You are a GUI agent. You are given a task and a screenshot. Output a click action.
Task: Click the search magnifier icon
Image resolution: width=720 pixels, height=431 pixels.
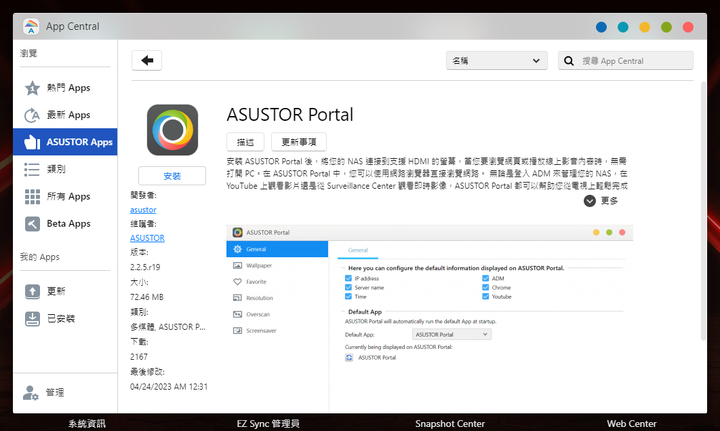point(568,61)
